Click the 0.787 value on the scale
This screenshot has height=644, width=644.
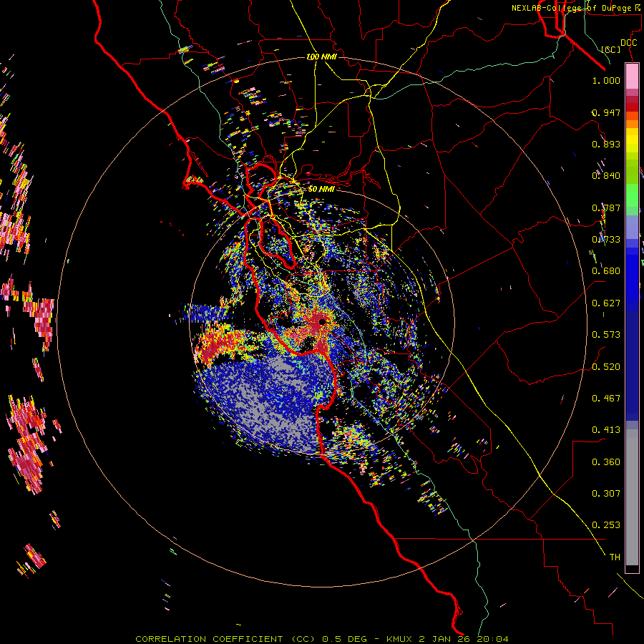click(606, 208)
